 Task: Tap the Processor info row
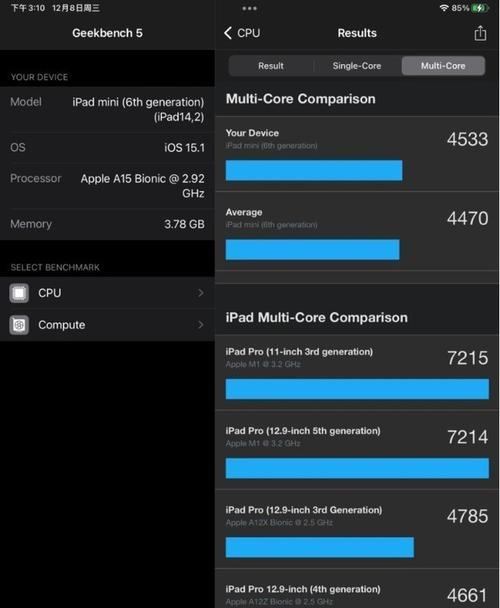coord(107,186)
